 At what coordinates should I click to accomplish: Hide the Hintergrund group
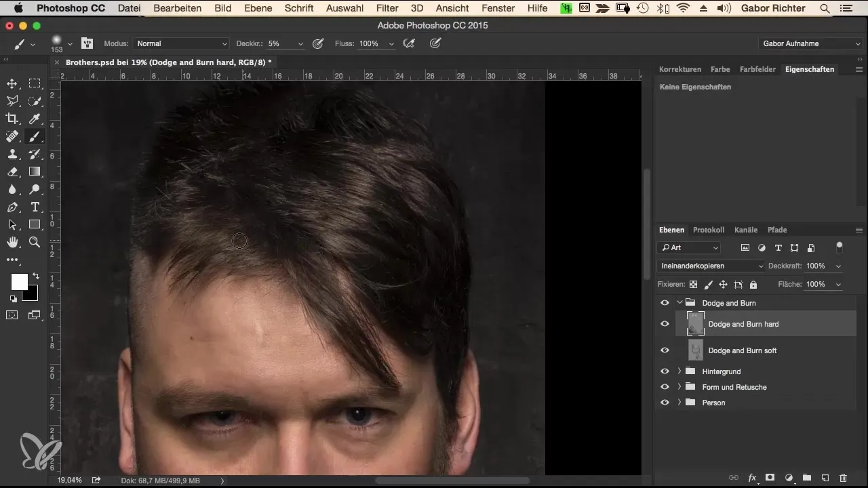(x=665, y=371)
